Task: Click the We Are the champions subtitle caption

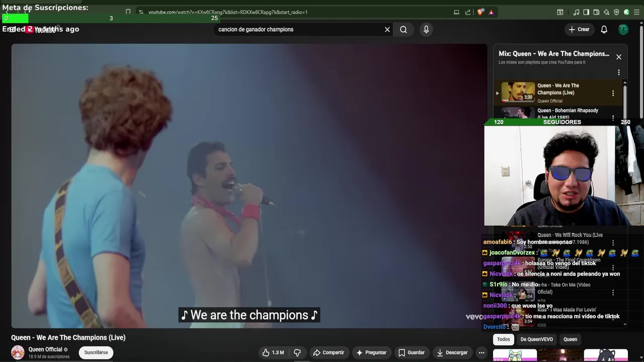Action: click(x=249, y=315)
